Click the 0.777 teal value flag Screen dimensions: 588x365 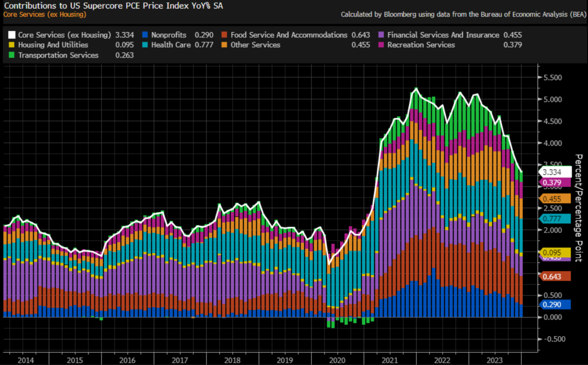[x=555, y=219]
